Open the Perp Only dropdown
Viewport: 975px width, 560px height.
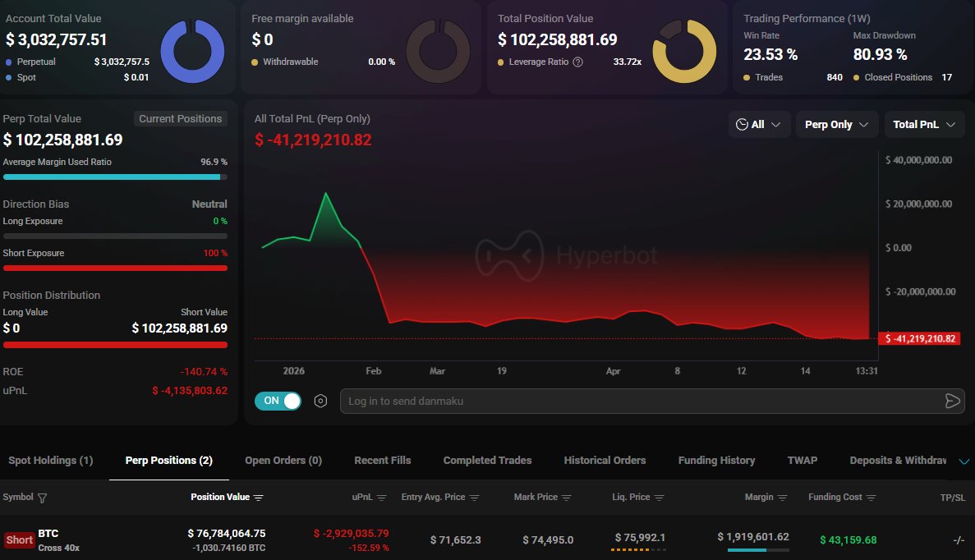(x=836, y=124)
